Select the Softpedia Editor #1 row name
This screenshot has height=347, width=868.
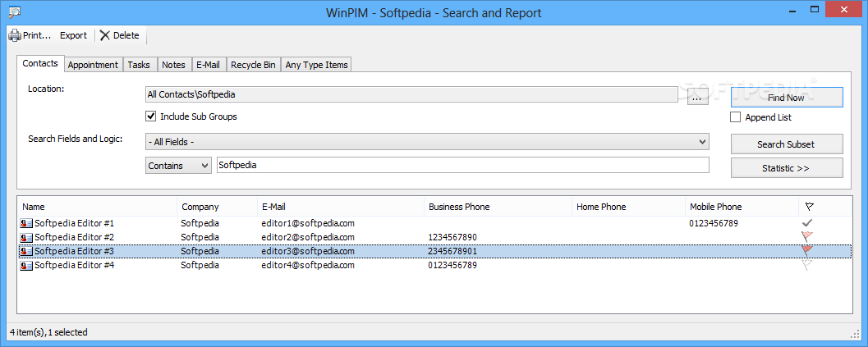(74, 224)
